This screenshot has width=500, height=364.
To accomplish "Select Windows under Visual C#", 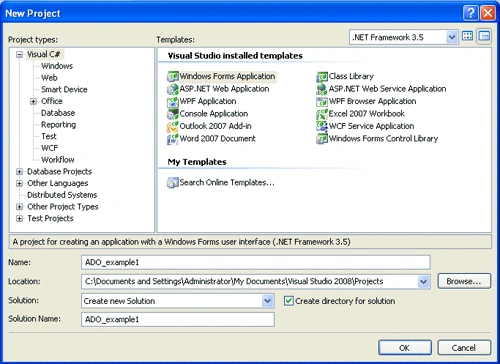I will point(57,66).
